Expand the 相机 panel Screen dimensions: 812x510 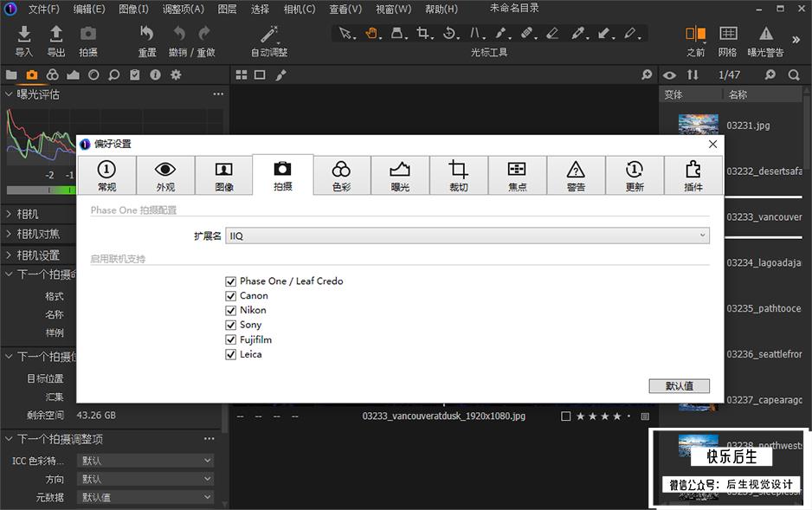9,214
